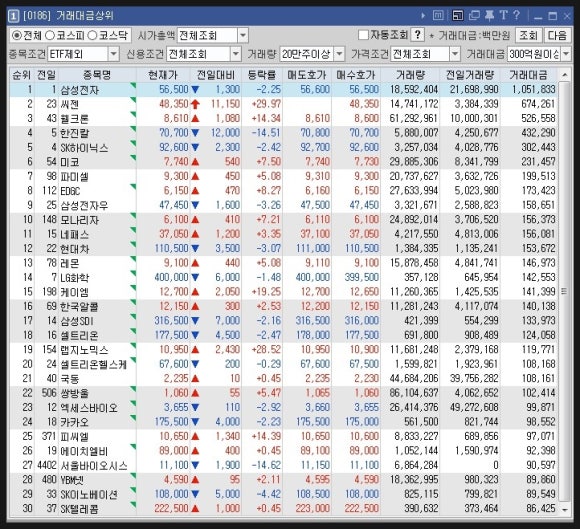Sort by the 종목명 column header
This screenshot has height=529, width=580.
97,75
